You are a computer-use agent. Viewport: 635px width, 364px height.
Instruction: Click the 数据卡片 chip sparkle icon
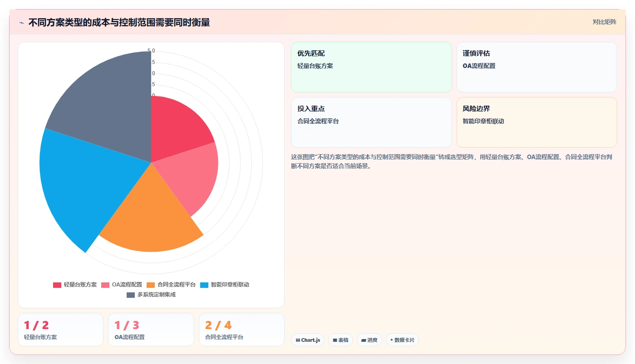392,340
